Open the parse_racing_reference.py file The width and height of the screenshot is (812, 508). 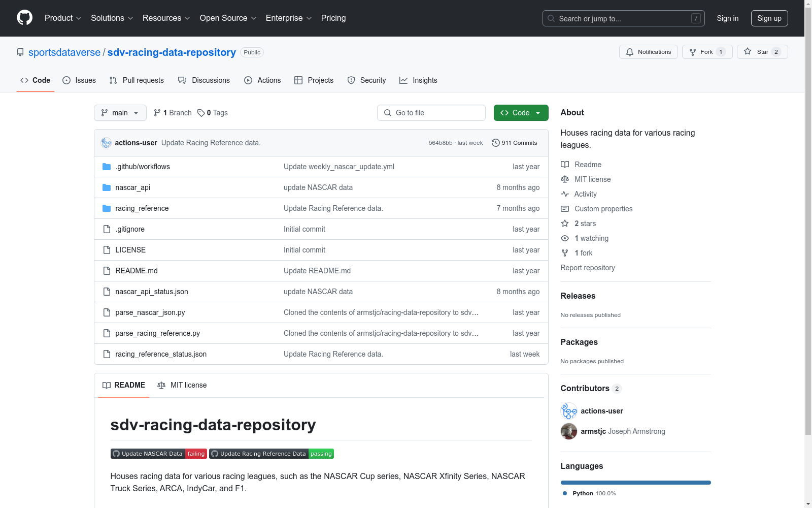[x=157, y=333]
